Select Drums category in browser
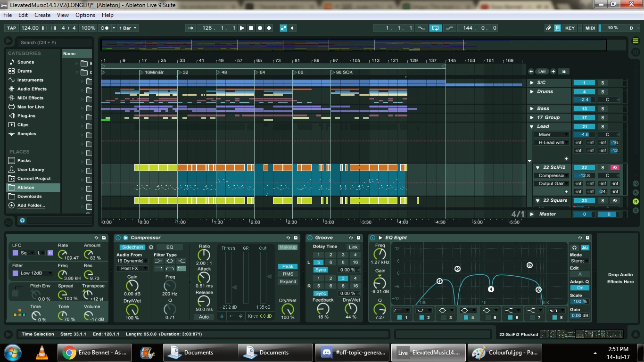The width and height of the screenshot is (644, 362). (25, 71)
